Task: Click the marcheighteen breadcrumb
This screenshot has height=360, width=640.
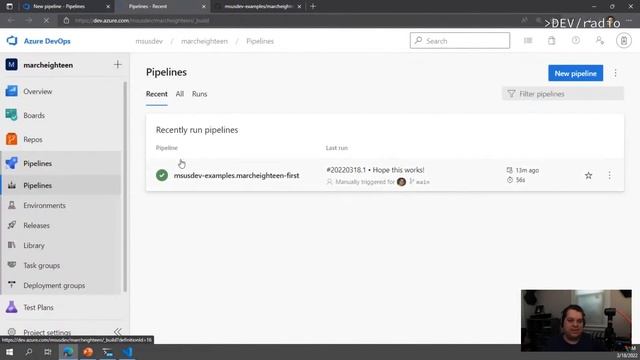Action: [204, 41]
